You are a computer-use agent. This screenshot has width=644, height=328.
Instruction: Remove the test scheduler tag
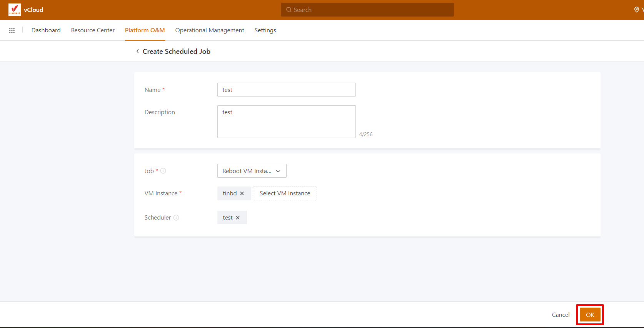(238, 218)
